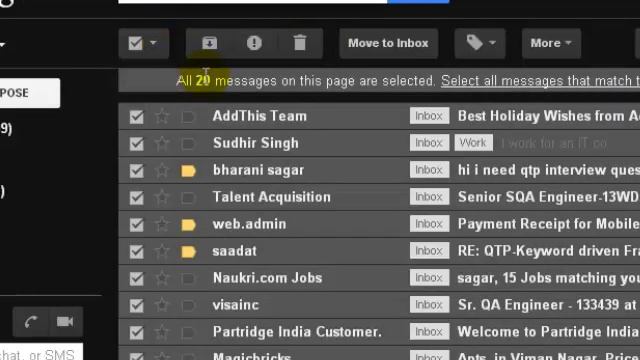Toggle the master select-all checkbox

[x=136, y=43]
